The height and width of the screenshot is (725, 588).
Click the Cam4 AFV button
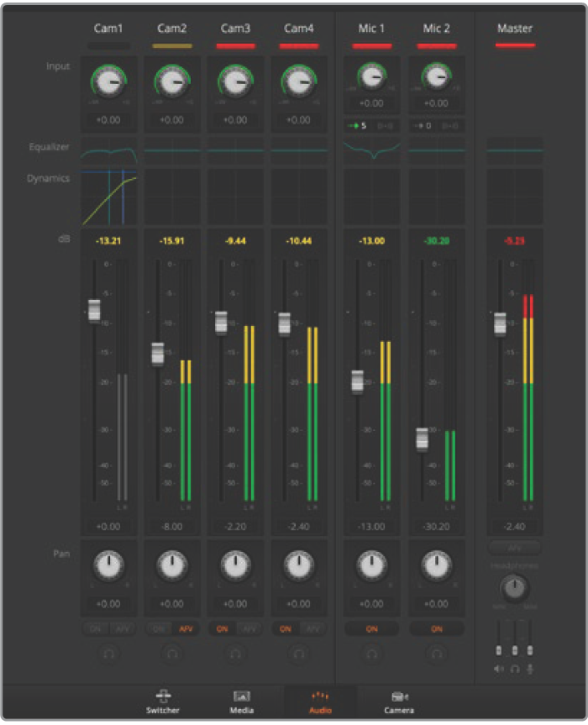click(x=312, y=628)
